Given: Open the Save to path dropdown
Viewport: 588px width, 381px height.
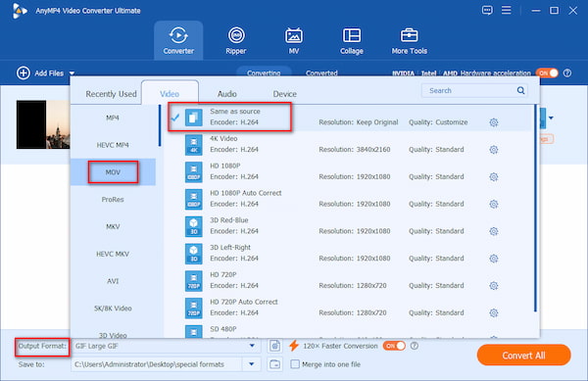Looking at the screenshot, I should [x=252, y=364].
